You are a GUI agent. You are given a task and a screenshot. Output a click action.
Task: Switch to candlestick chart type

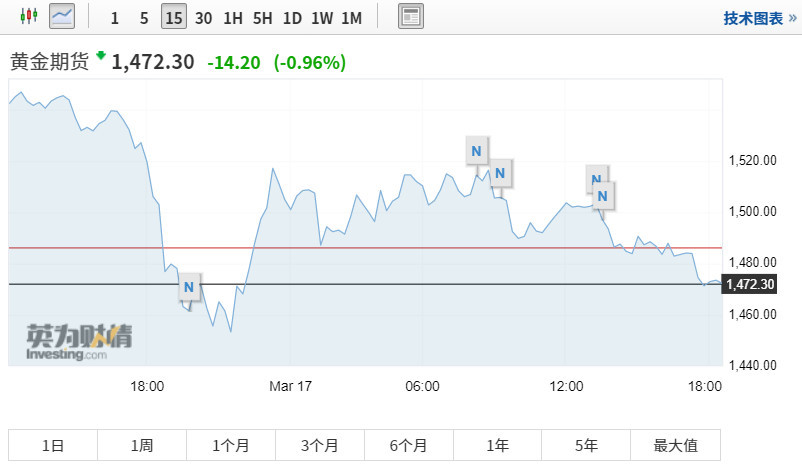click(29, 16)
